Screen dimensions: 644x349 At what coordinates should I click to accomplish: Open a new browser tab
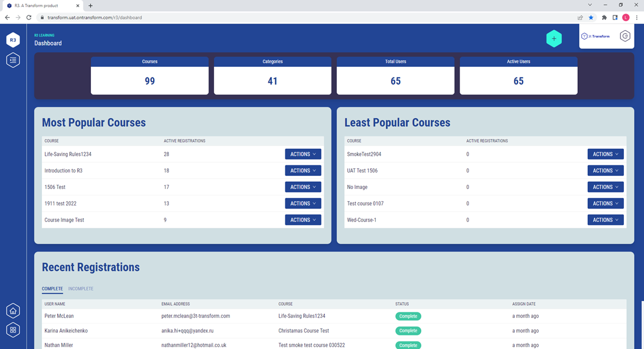[x=90, y=5]
